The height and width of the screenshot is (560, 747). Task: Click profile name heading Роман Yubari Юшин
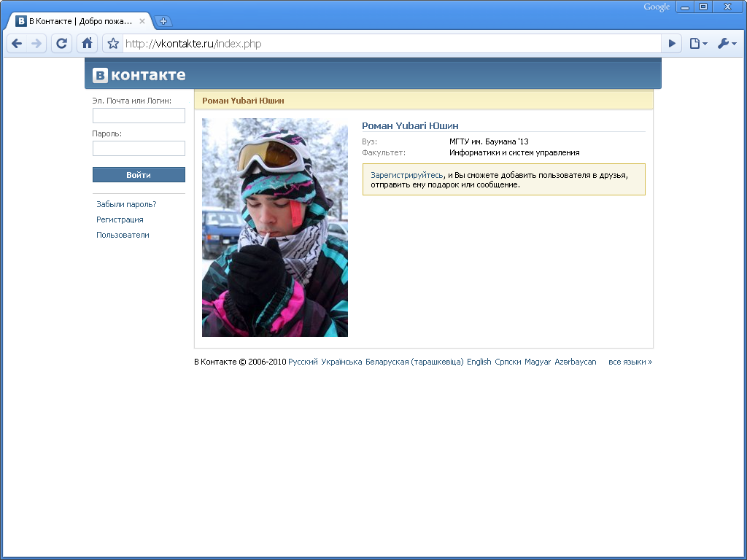[x=410, y=125]
